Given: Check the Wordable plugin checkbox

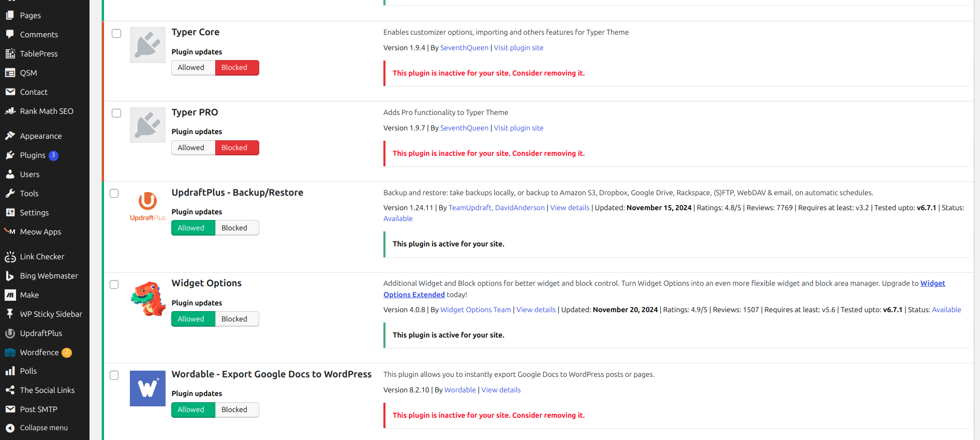Looking at the screenshot, I should 114,375.
